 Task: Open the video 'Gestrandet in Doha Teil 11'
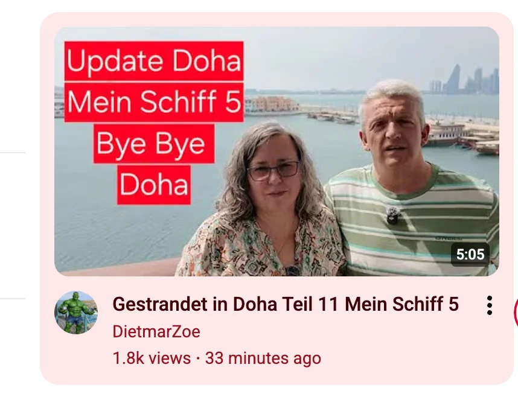pyautogui.click(x=286, y=304)
